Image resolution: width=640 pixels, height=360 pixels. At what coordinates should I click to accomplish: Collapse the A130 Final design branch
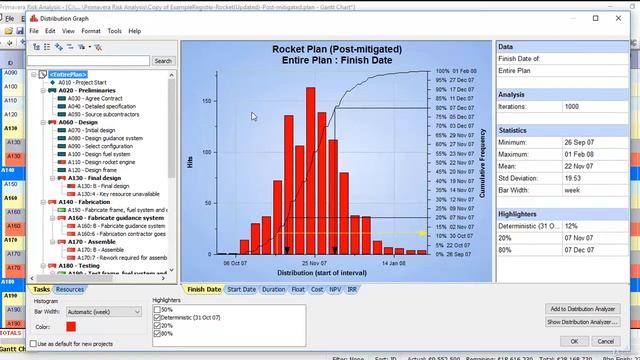(52, 178)
